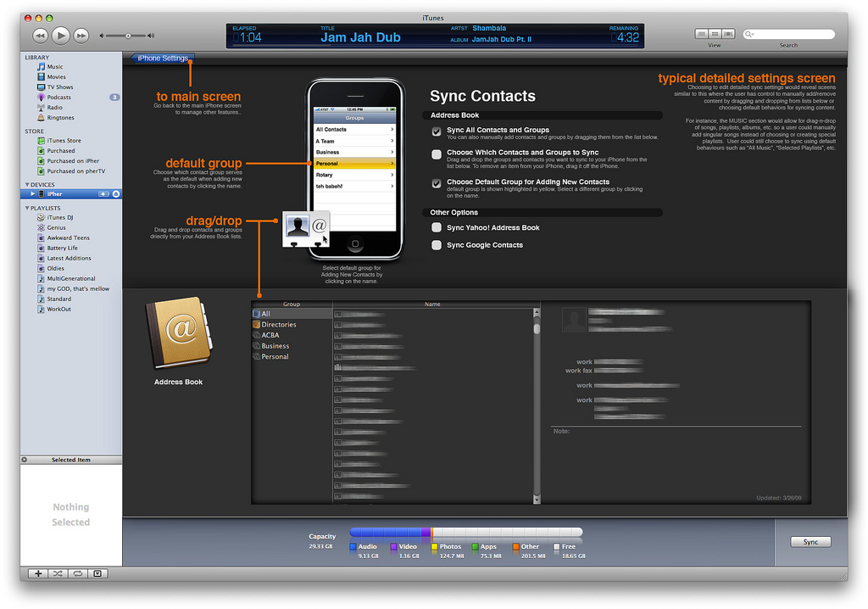Enable Sync Yahoo! Address Book
This screenshot has height=609, width=868.
[x=437, y=227]
